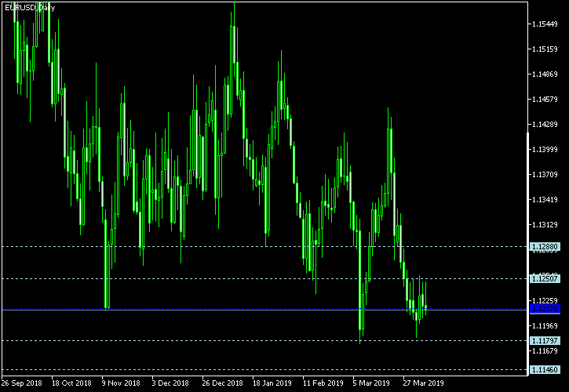Screen dimensions: 569x392
Task: Select the 1.12880 horizontal line price tag
Action: (x=545, y=247)
